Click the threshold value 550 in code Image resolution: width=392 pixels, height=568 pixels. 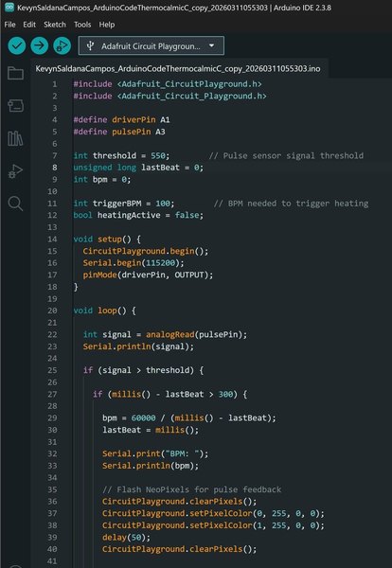click(158, 156)
